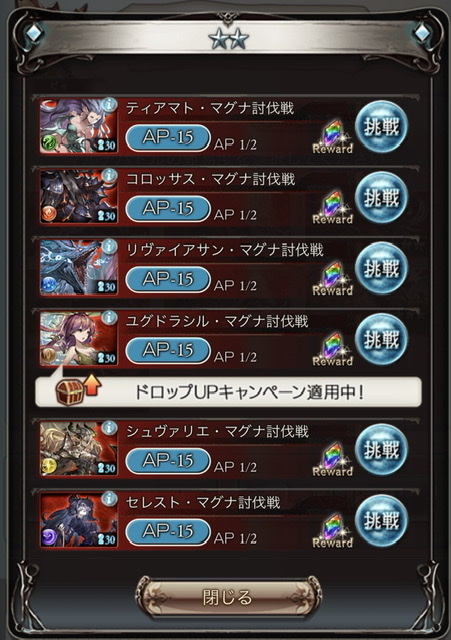Image resolution: width=451 pixels, height=640 pixels.
Task: Open info icon on Tiamat Magna thumbnail
Action: point(109,104)
